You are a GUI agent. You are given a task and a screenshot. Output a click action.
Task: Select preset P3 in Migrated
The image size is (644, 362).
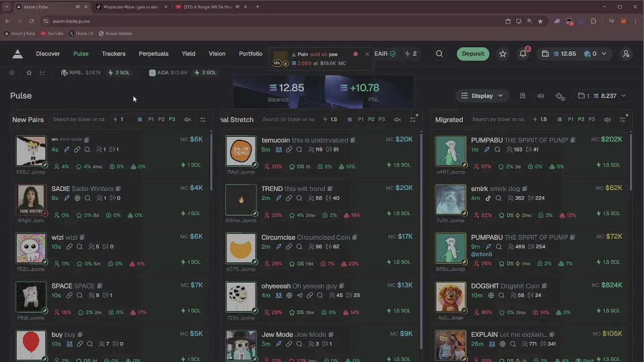[591, 120]
